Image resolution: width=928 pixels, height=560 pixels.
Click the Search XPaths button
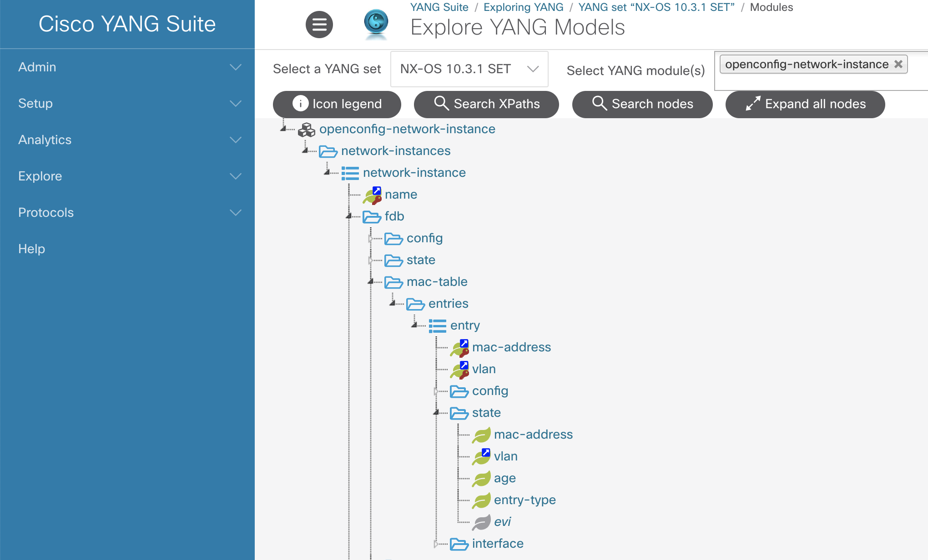click(486, 104)
